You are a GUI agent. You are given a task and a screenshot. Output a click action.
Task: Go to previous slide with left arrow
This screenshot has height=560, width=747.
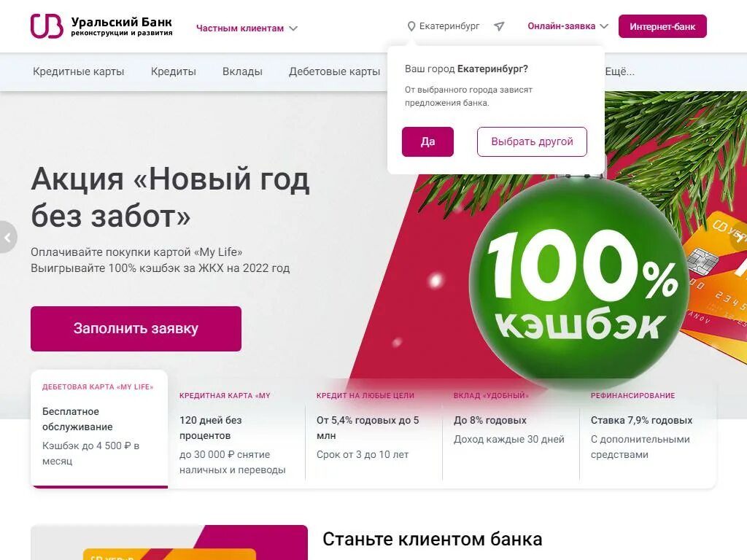[7, 237]
